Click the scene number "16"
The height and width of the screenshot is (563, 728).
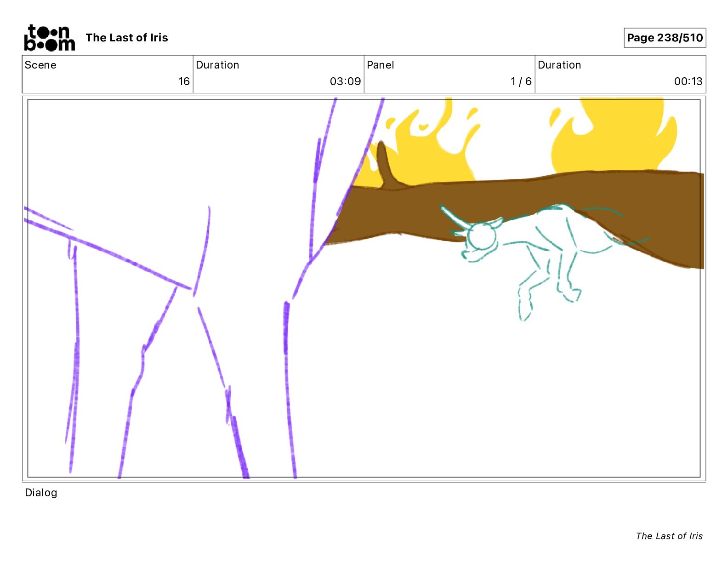pos(184,81)
